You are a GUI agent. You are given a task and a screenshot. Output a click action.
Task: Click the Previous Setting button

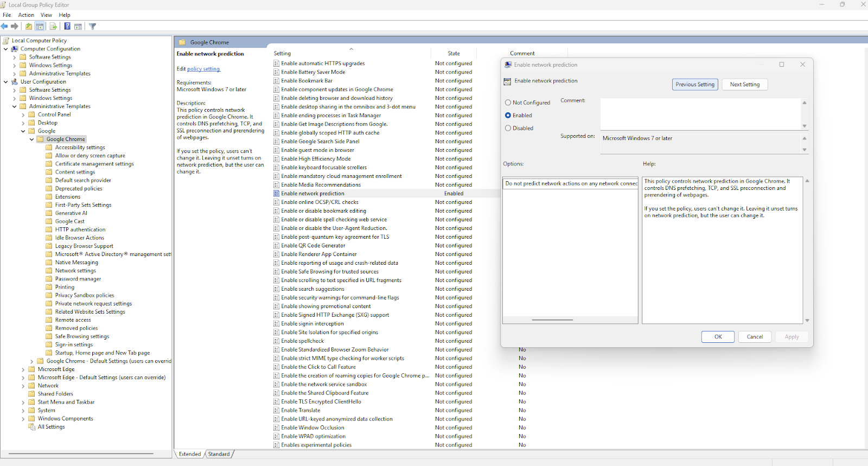(x=695, y=85)
